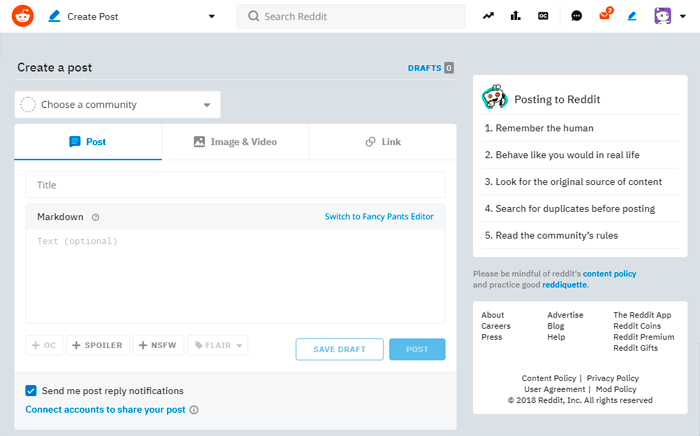Expand the user account menu arrow

click(683, 17)
